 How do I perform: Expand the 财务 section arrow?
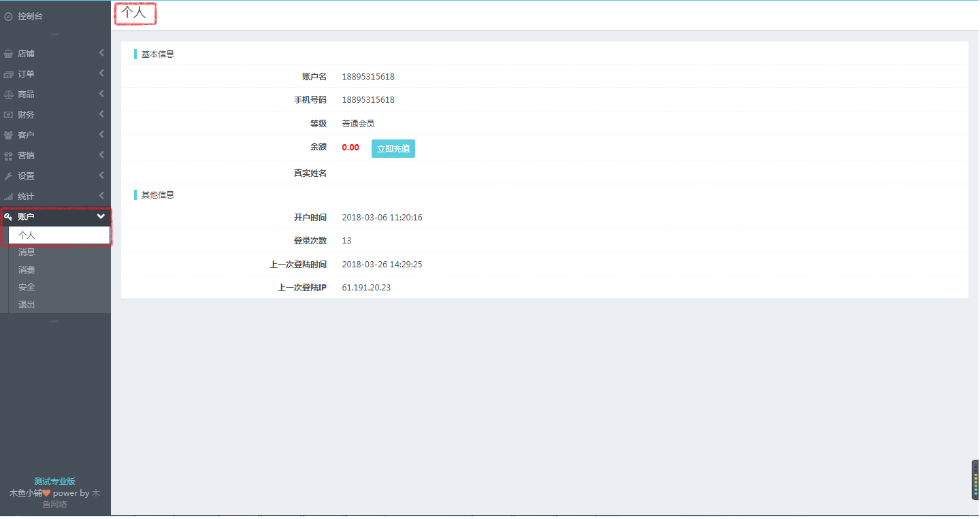[x=101, y=114]
